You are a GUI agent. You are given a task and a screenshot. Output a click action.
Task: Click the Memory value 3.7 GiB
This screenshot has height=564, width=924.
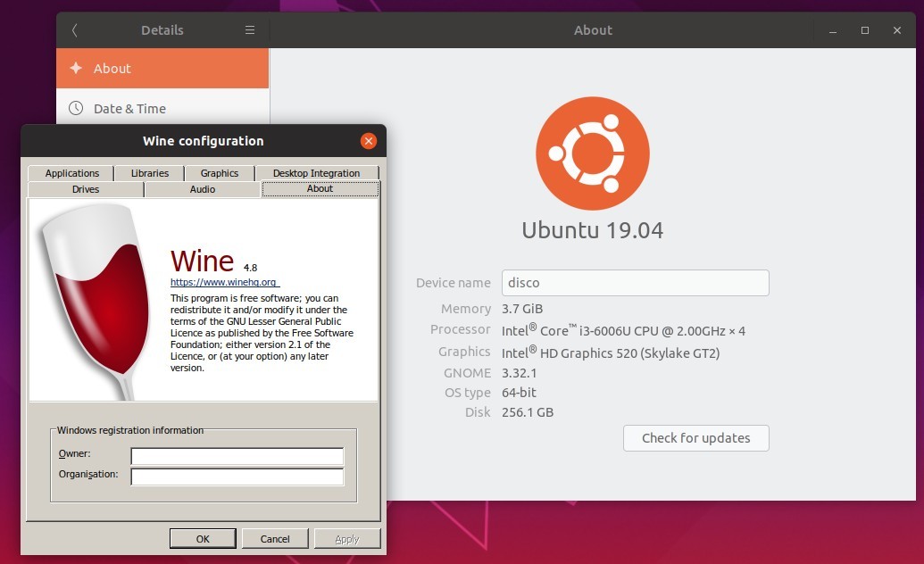(x=522, y=309)
